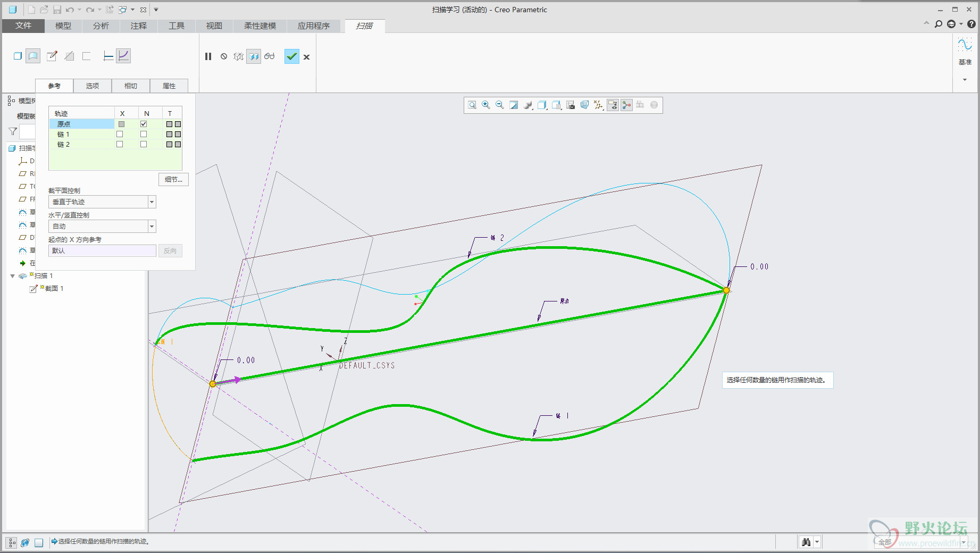Toggle the second T box for 链 2

178,144
